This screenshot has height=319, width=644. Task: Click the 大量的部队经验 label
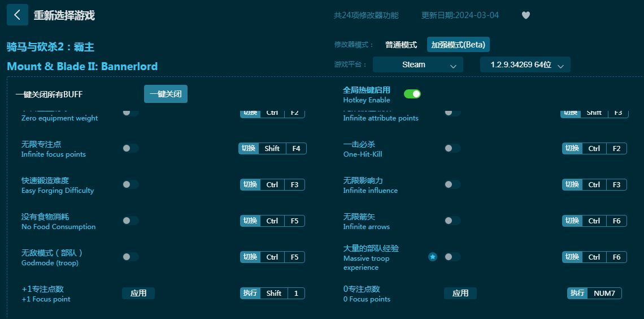[x=371, y=248]
